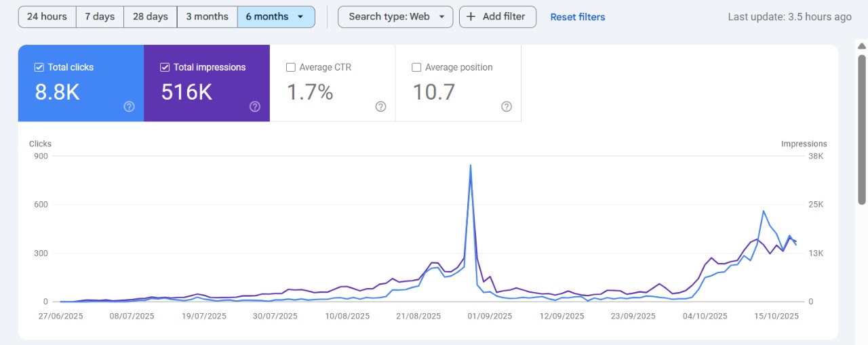The image size is (868, 345).
Task: Click help icon on Average position card
Action: pos(506,106)
